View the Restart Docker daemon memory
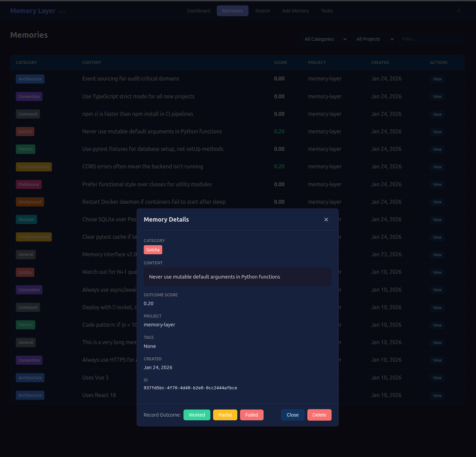This screenshot has height=457, width=476. 437,202
